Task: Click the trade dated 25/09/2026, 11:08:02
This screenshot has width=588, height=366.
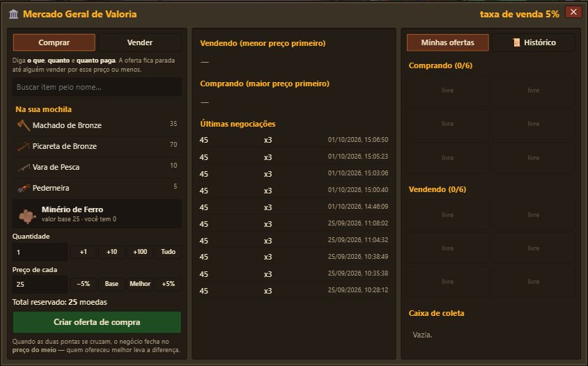Action: [293, 223]
